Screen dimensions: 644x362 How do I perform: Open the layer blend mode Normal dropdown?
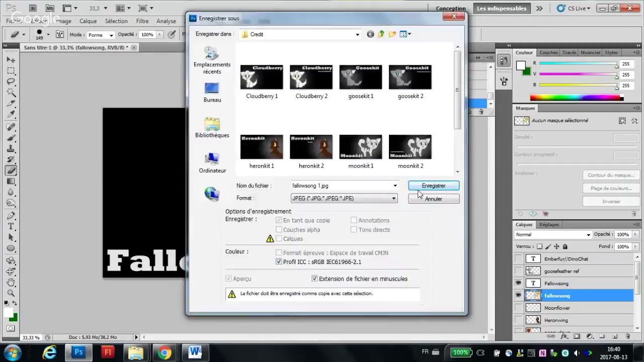(x=552, y=235)
